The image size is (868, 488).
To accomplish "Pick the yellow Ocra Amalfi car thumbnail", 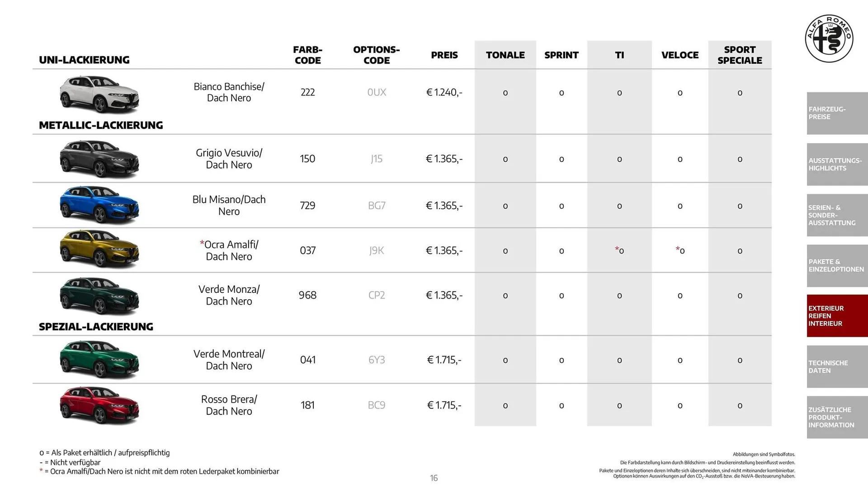I will coord(99,249).
